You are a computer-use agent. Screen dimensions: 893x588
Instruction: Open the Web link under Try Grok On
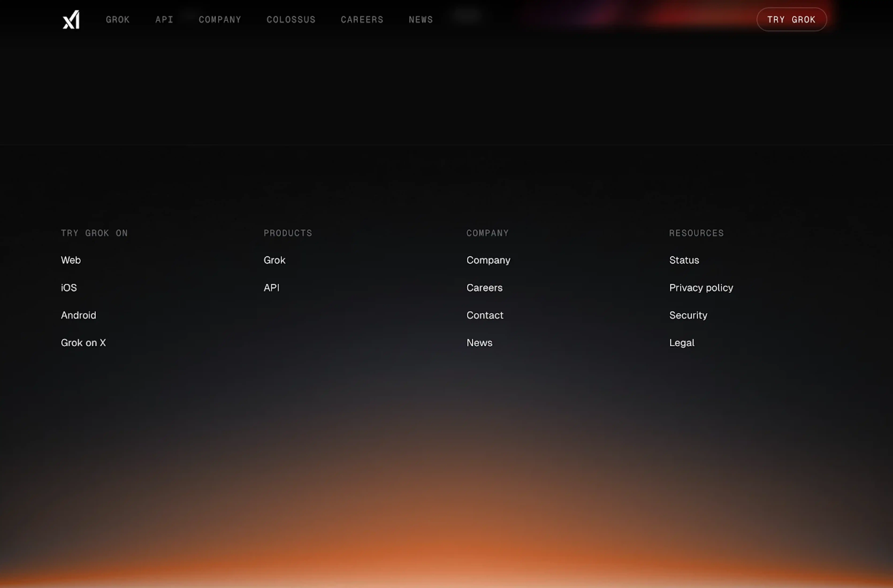pyautogui.click(x=71, y=260)
